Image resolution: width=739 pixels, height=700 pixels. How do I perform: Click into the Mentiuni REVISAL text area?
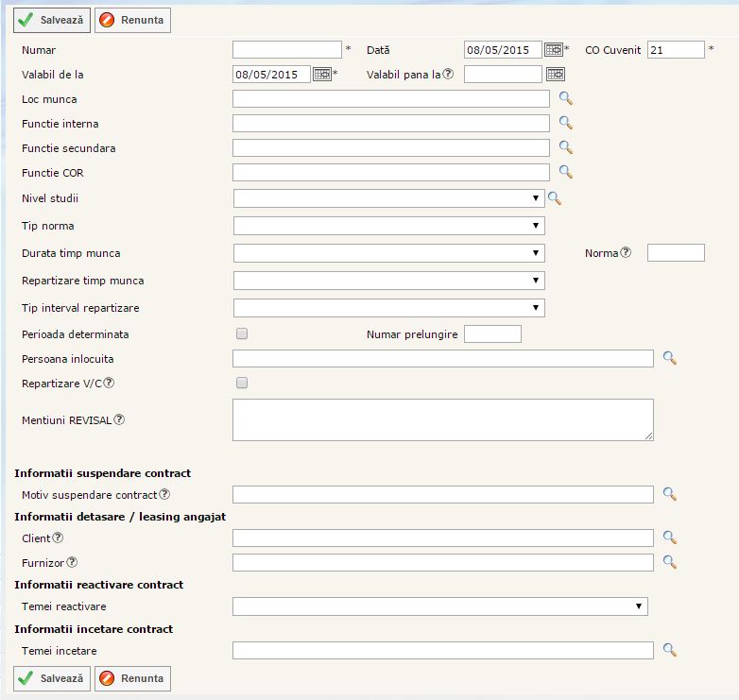(442, 419)
